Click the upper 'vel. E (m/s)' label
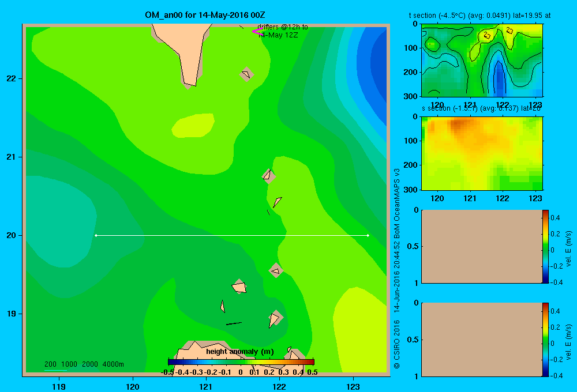This screenshot has width=577, height=392. pos(569,248)
